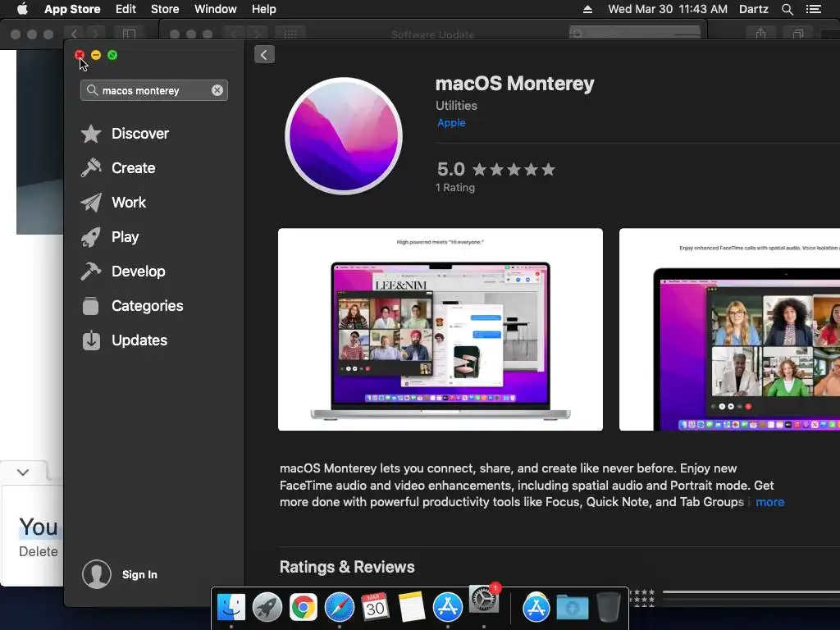Click the Dartz user name in menu bar
Viewport: 840px width, 630px height.
(x=753, y=9)
